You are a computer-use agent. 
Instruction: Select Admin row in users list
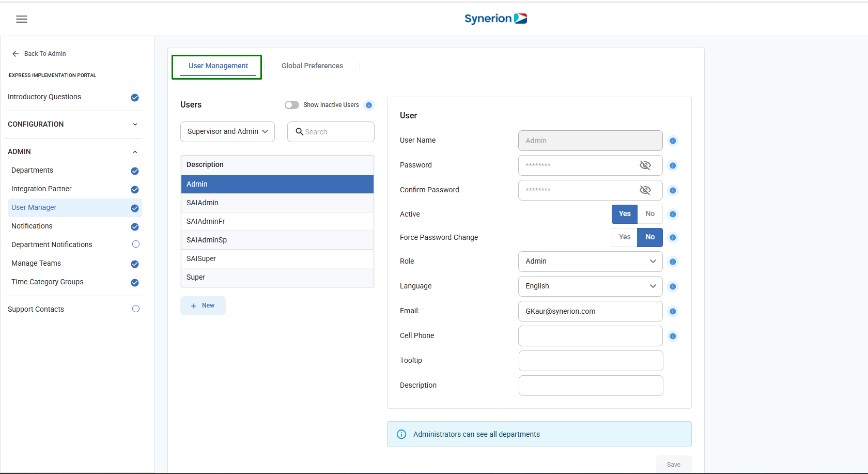[277, 185]
